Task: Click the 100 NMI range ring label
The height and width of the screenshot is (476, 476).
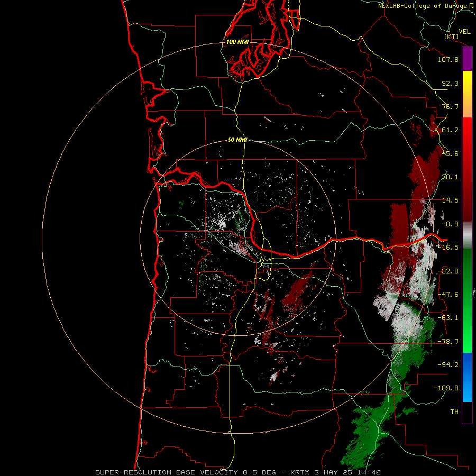Action: tap(237, 42)
